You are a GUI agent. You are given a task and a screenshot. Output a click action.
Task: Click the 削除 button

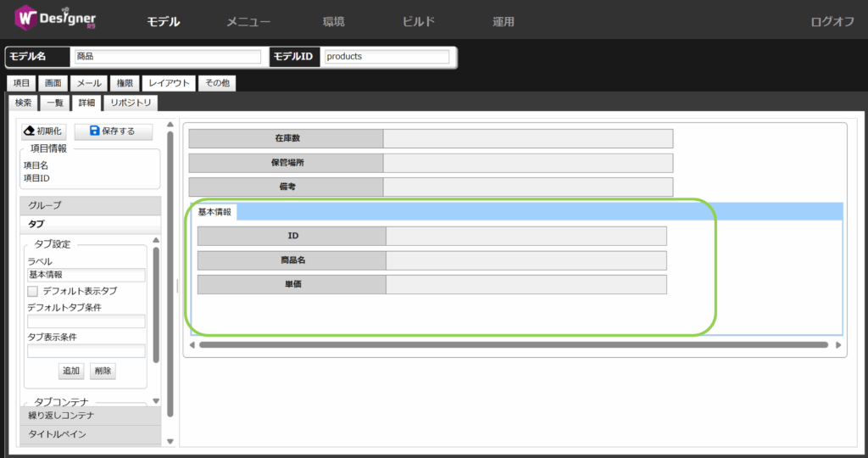click(x=103, y=371)
